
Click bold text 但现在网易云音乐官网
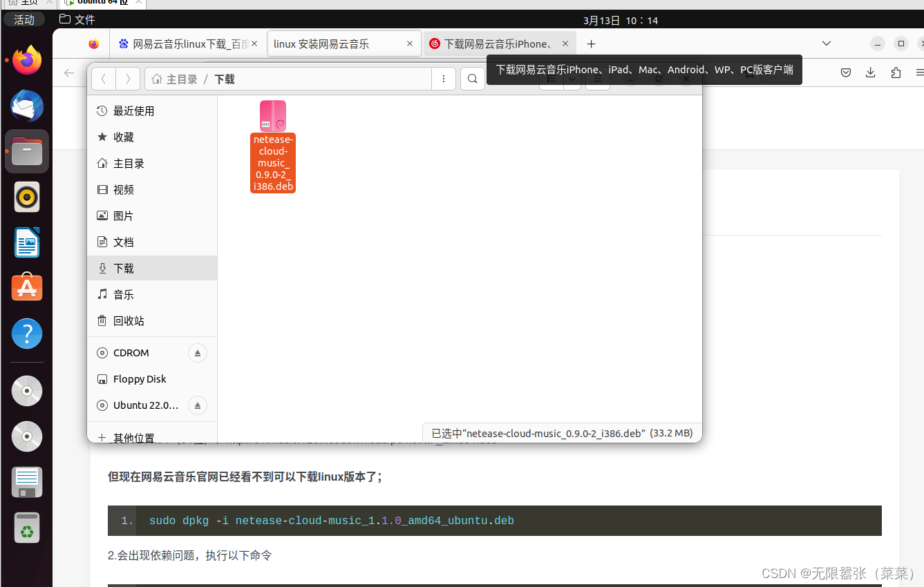tap(245, 477)
